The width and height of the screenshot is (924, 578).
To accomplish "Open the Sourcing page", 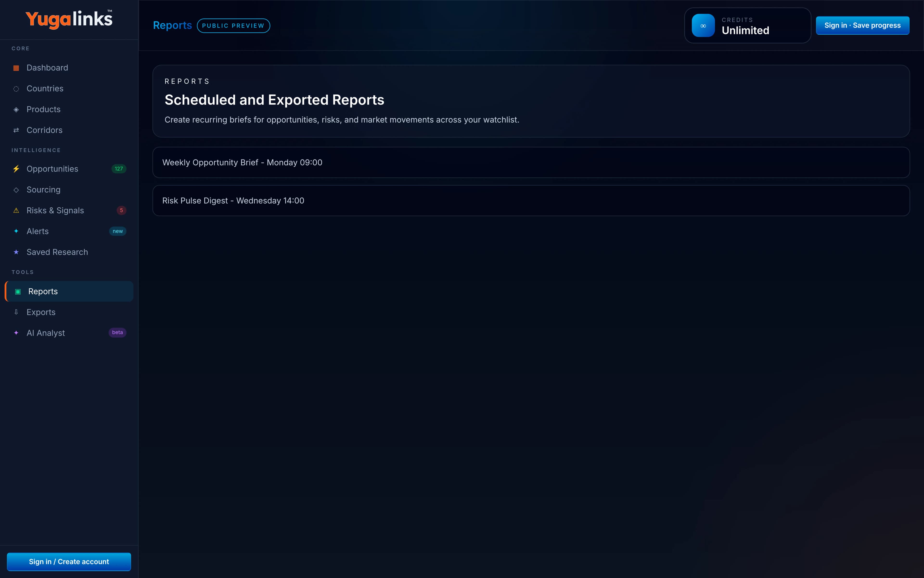I will (x=69, y=190).
